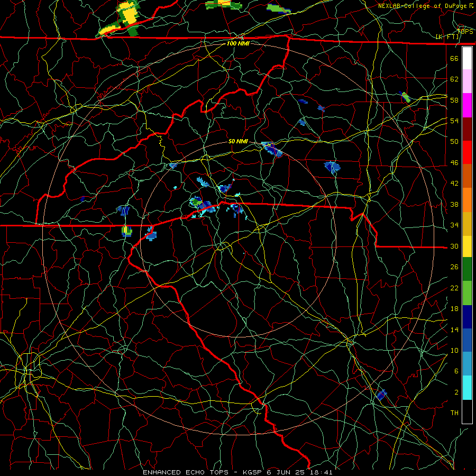Screen dimensions: 476x476
Task: Click the legend value "14"
Action: pos(454,329)
